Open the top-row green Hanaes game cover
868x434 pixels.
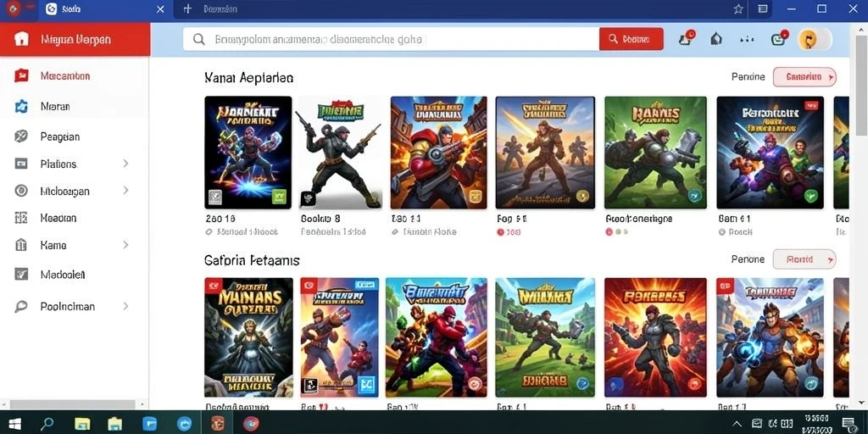pyautogui.click(x=655, y=153)
